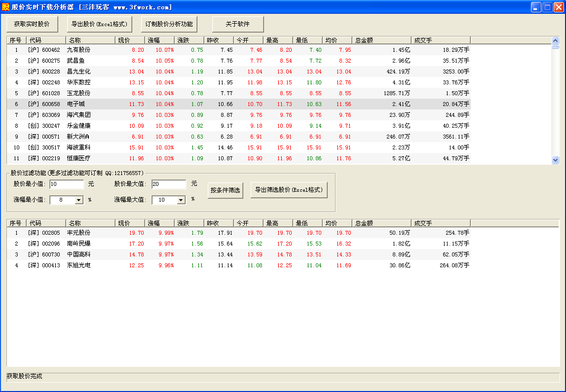Focus the 股价最小值 input field
566x392 pixels.
(x=67, y=184)
